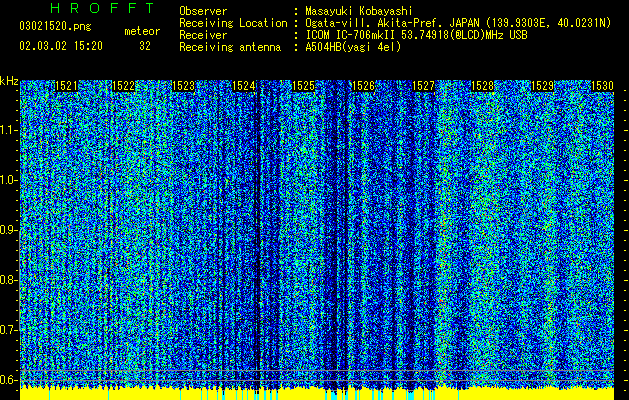Screen dimensions: 629x400
Task: Click the 1528 time marker
Action: pyautogui.click(x=482, y=86)
